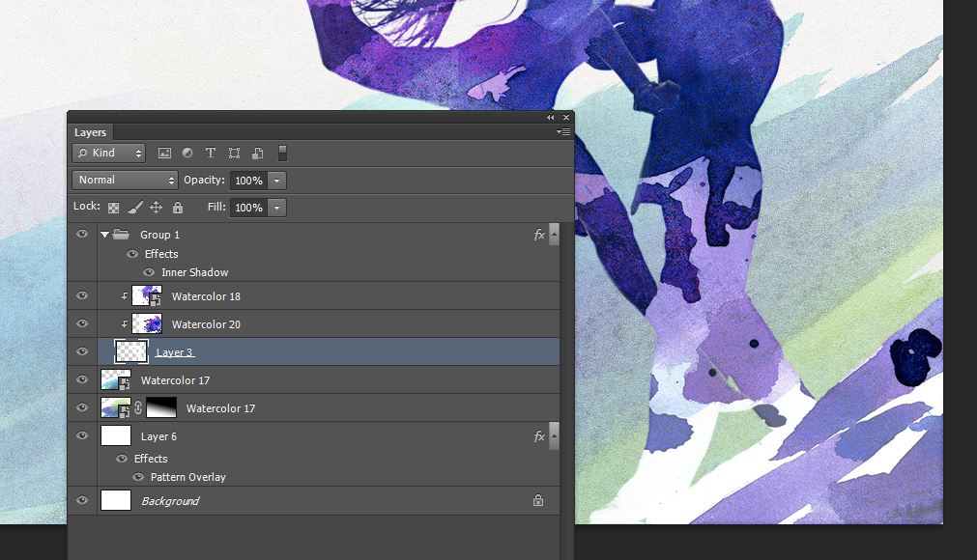Collapse the Group 1 disclosure triangle

[x=104, y=234]
